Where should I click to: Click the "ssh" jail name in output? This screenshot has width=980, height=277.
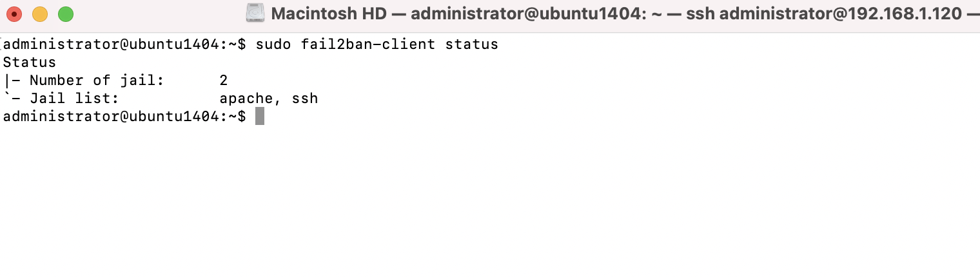tap(305, 99)
